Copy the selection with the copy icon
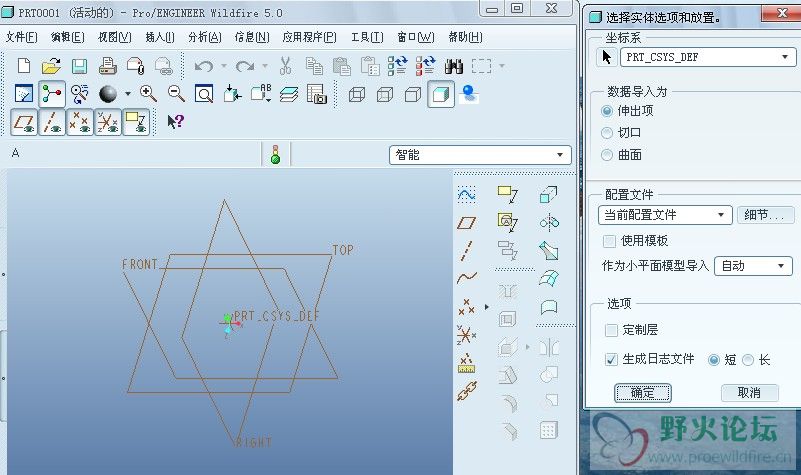801x475 pixels. [314, 66]
